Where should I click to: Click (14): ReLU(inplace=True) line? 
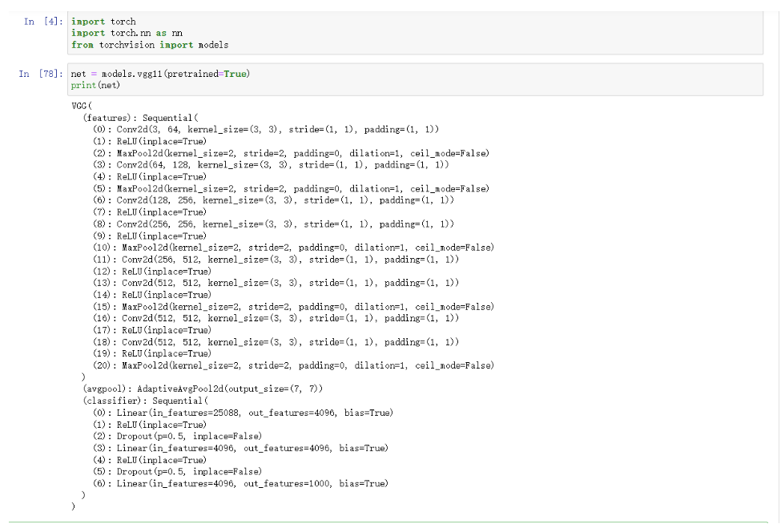(x=152, y=295)
